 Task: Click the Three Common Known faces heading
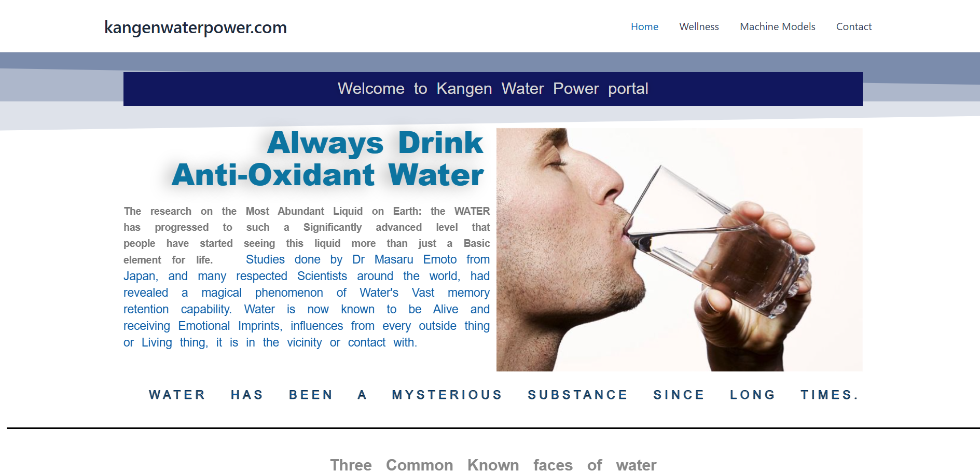tap(493, 465)
